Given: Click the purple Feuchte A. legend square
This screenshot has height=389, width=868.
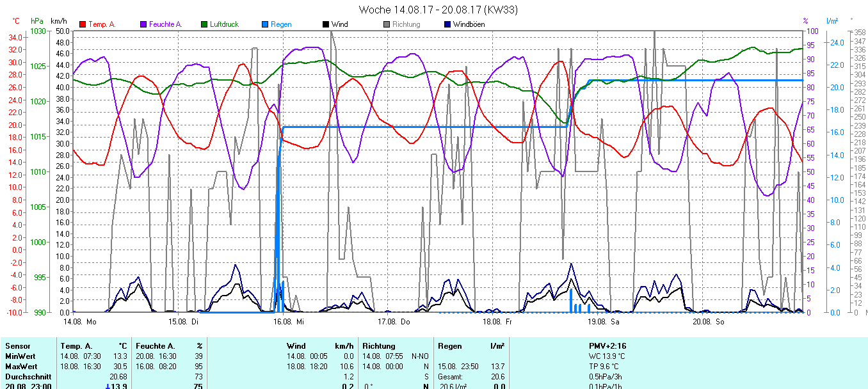Looking at the screenshot, I should [x=143, y=24].
